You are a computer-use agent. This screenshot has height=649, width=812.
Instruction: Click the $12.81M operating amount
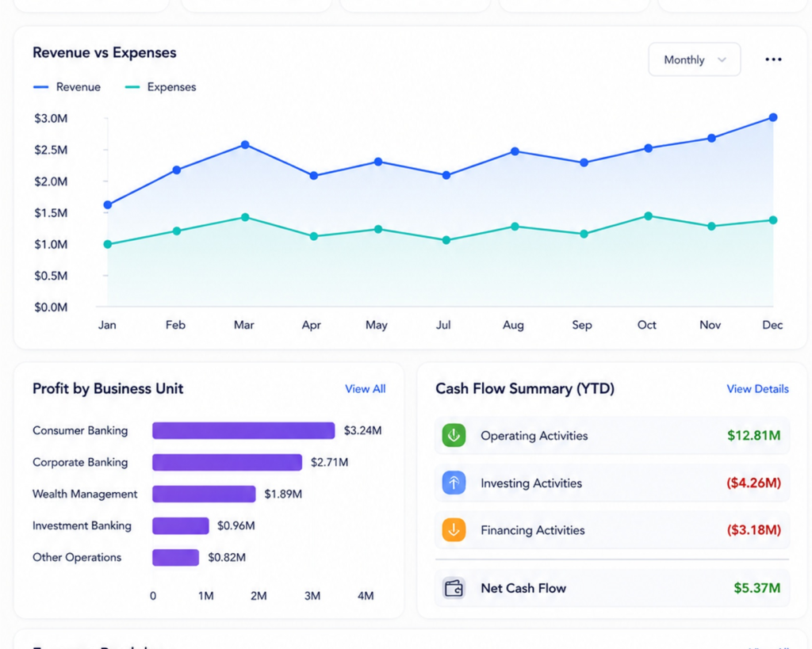pyautogui.click(x=753, y=435)
